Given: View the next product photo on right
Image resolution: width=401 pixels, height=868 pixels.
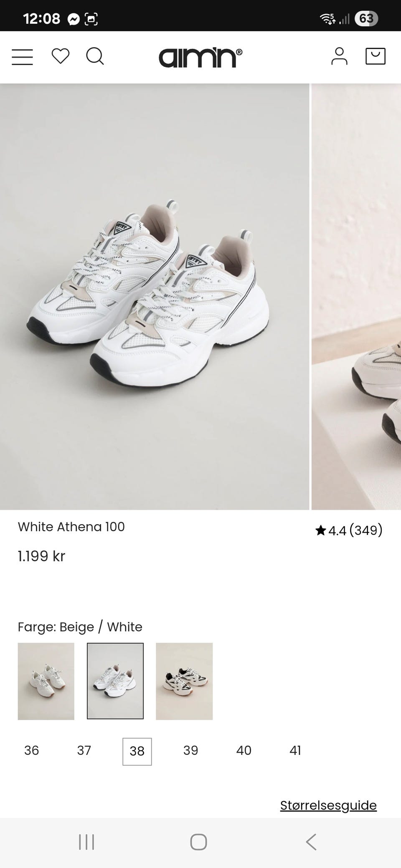Looking at the screenshot, I should pyautogui.click(x=356, y=297).
